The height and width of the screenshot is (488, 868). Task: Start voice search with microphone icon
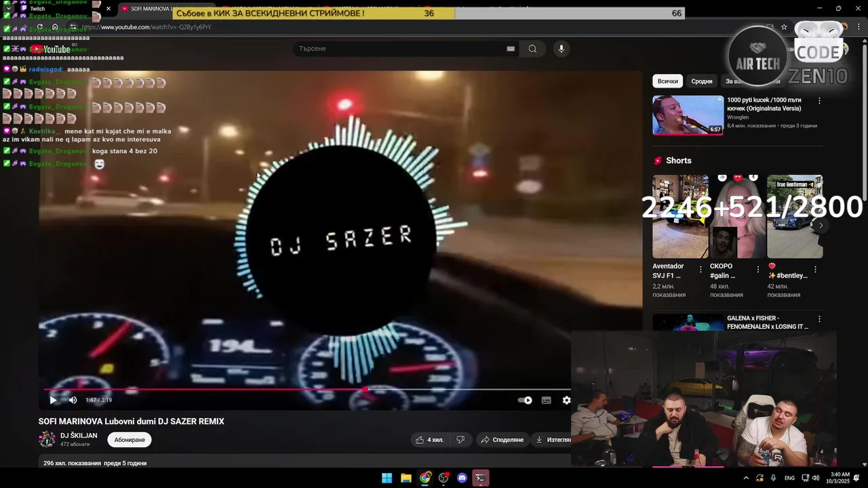(x=561, y=49)
